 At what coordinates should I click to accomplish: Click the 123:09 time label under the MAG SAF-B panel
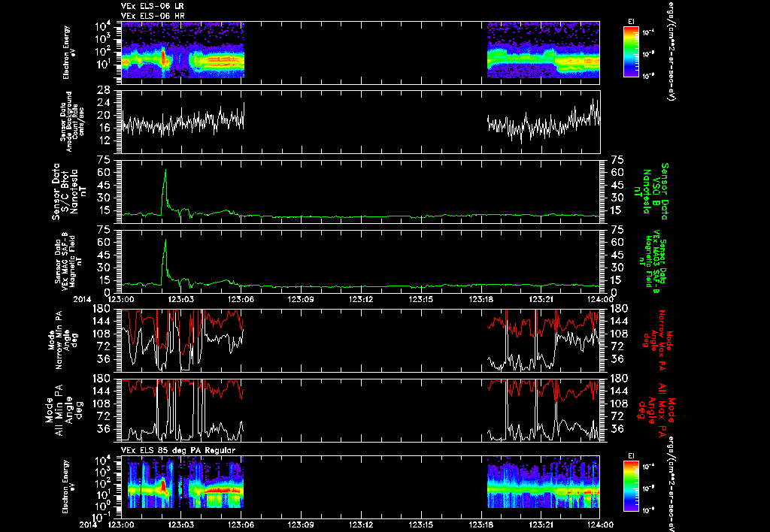pyautogui.click(x=301, y=299)
